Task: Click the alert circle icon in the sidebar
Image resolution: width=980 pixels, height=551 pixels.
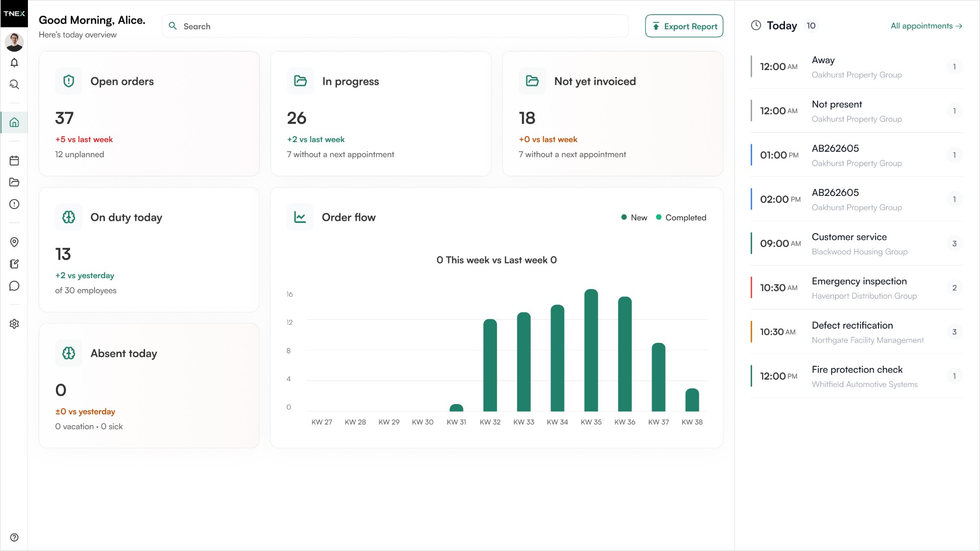Action: (14, 204)
